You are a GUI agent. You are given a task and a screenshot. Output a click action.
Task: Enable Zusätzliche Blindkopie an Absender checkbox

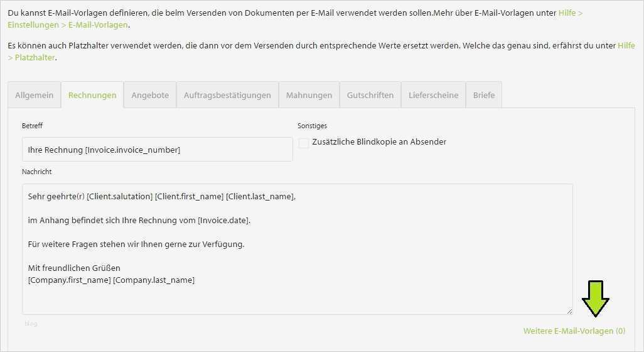304,143
